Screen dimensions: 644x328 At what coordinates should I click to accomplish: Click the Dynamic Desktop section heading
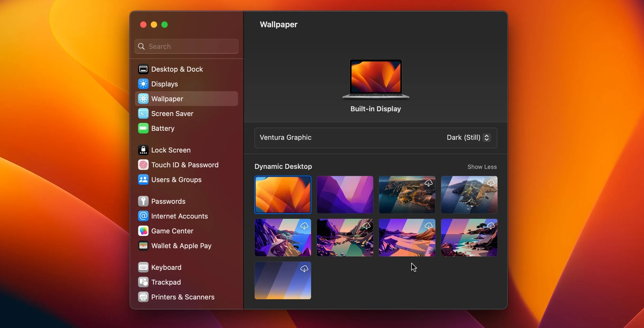[283, 167]
